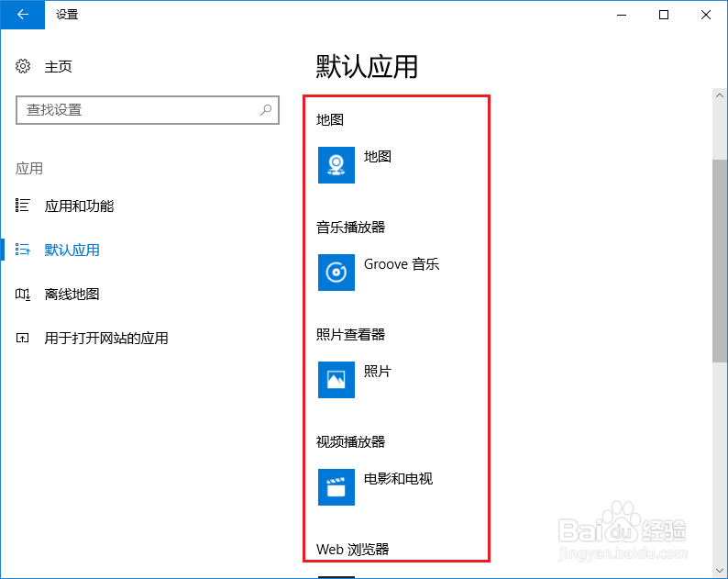728x579 pixels.
Task: Click the scrollbar up arrow
Action: [x=720, y=95]
